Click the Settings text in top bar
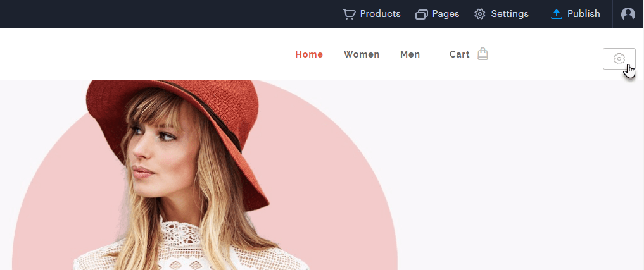Viewport: 644px width, 270px height. pos(510,14)
